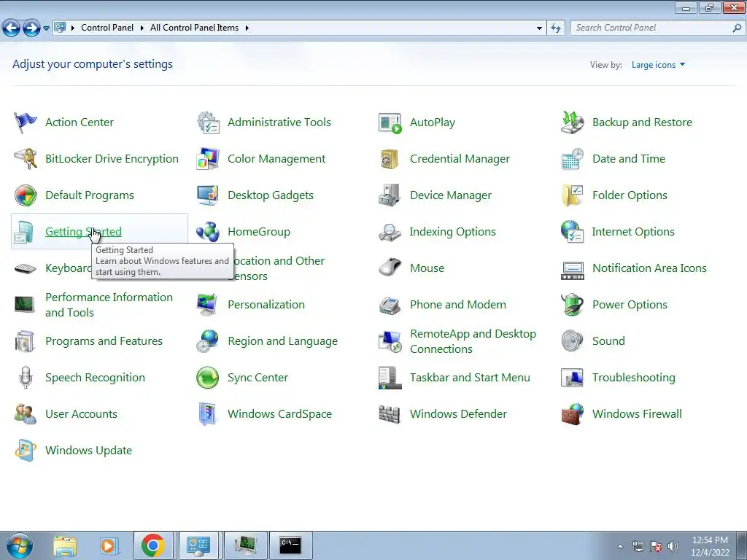Click the Sync Center green icon
The width and height of the screenshot is (747, 560).
(x=208, y=378)
